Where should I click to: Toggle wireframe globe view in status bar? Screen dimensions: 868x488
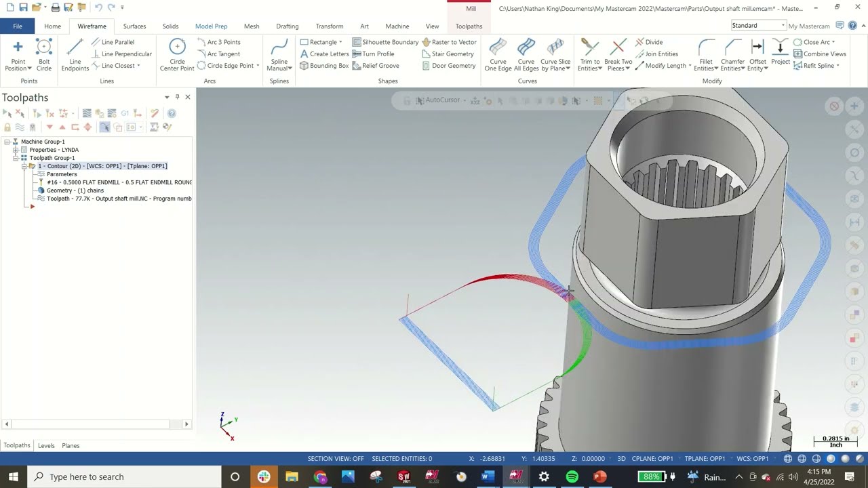(788, 459)
